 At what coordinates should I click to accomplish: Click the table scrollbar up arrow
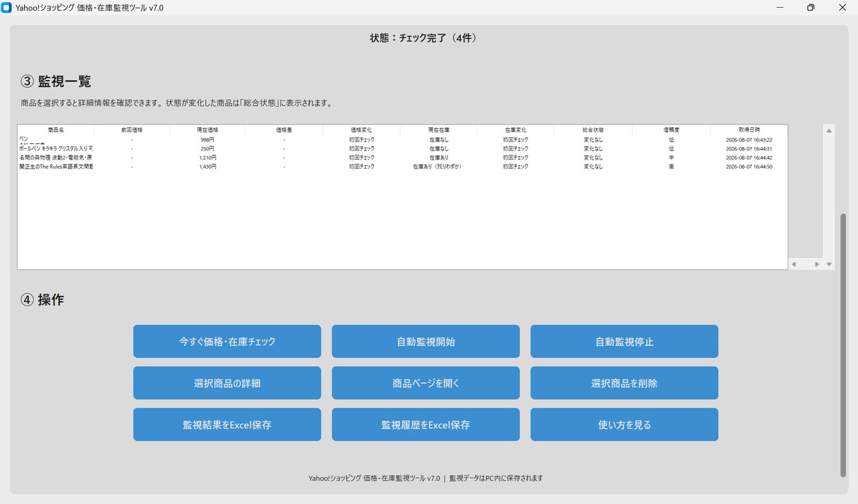[829, 131]
